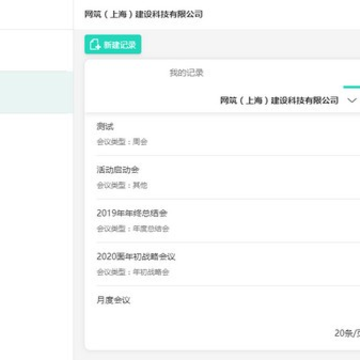The height and width of the screenshot is (360, 360).
Task: Open the 活动启动会 record
Action: pos(118,170)
